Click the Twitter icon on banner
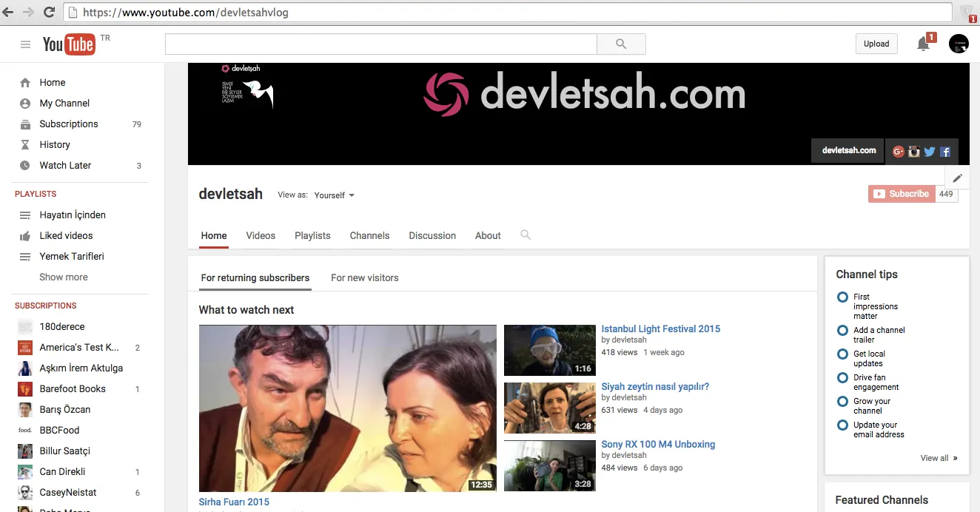 point(930,152)
